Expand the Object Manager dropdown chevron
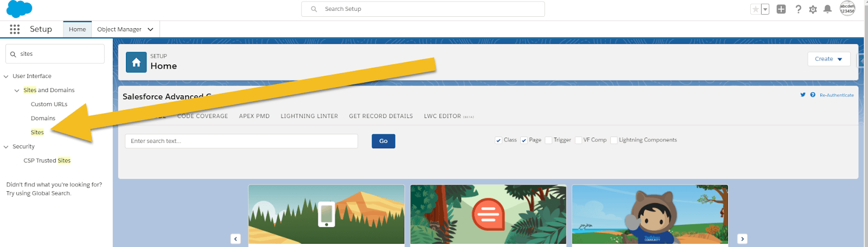Viewport: 868px width, 247px height. 150,29
